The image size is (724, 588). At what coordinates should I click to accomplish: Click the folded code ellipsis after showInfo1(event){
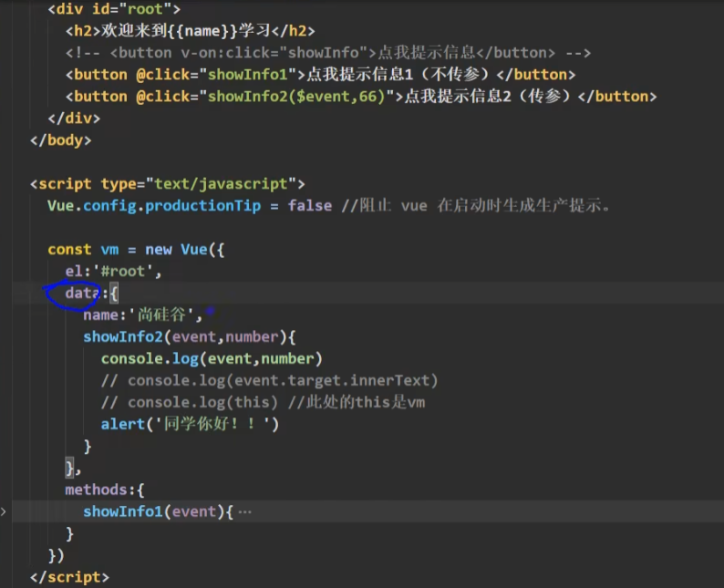pos(243,512)
